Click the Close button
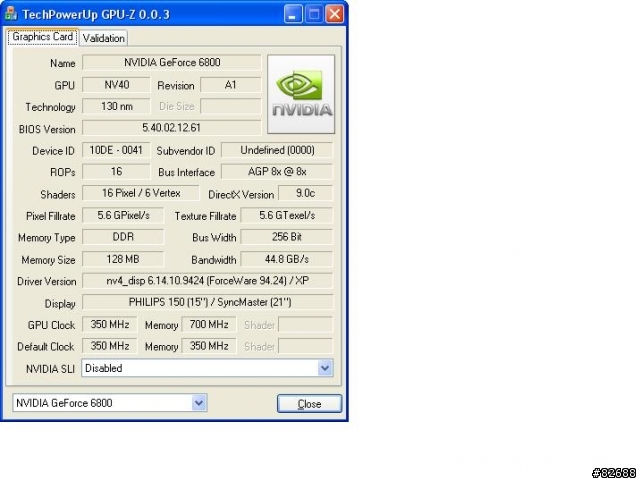Viewport: 640px width, 481px height. point(309,403)
